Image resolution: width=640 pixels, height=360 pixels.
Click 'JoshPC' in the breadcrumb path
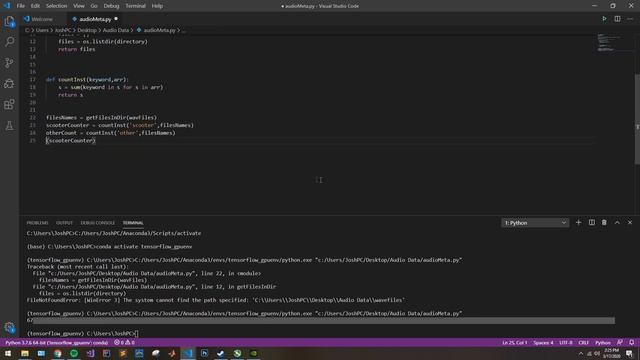pos(63,30)
